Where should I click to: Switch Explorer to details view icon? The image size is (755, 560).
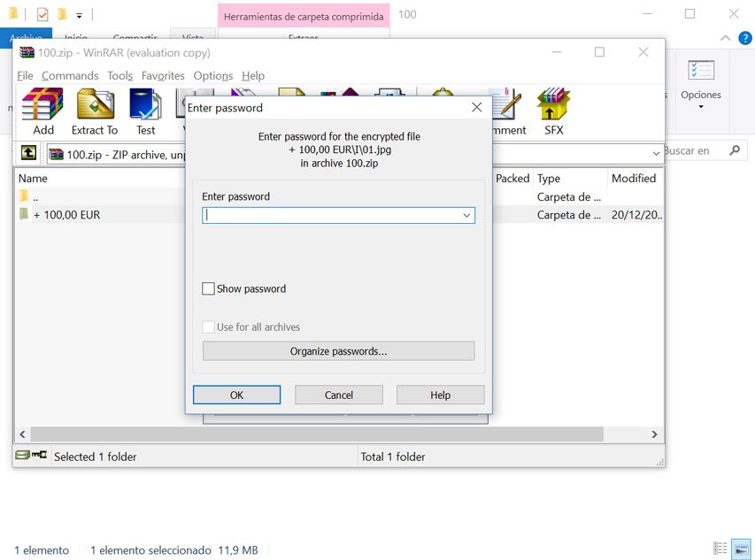[x=720, y=549]
